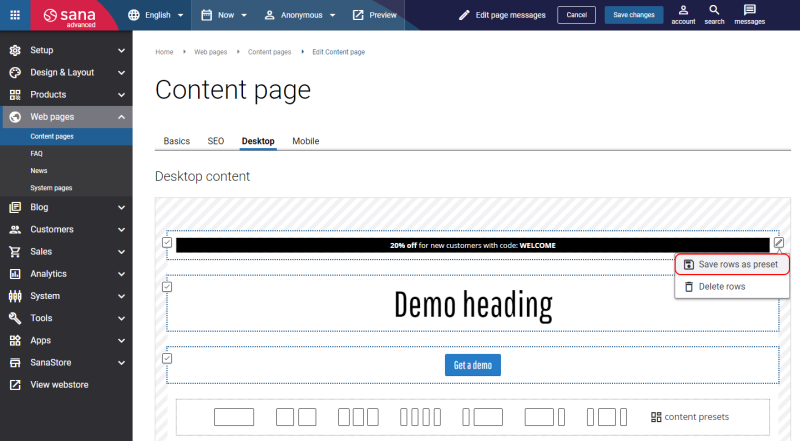Open the account icon
Screen dimensions: 800x441
(x=683, y=10)
